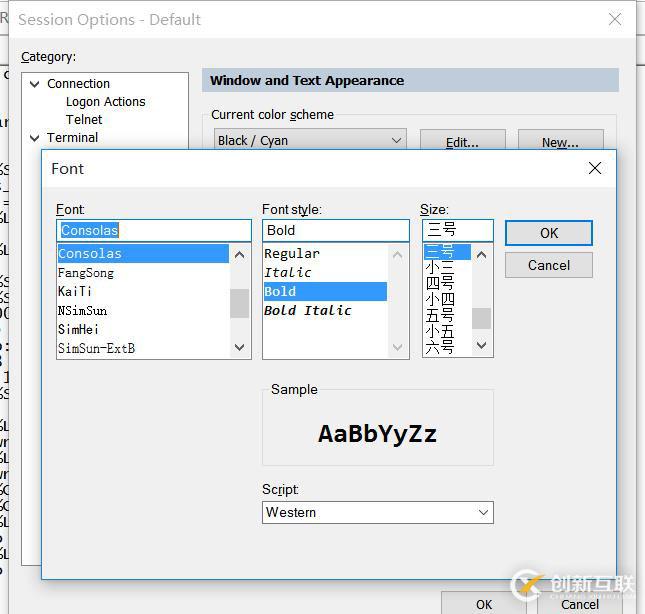645x614 pixels.
Task: Click OK in the Font dialog
Action: point(548,233)
